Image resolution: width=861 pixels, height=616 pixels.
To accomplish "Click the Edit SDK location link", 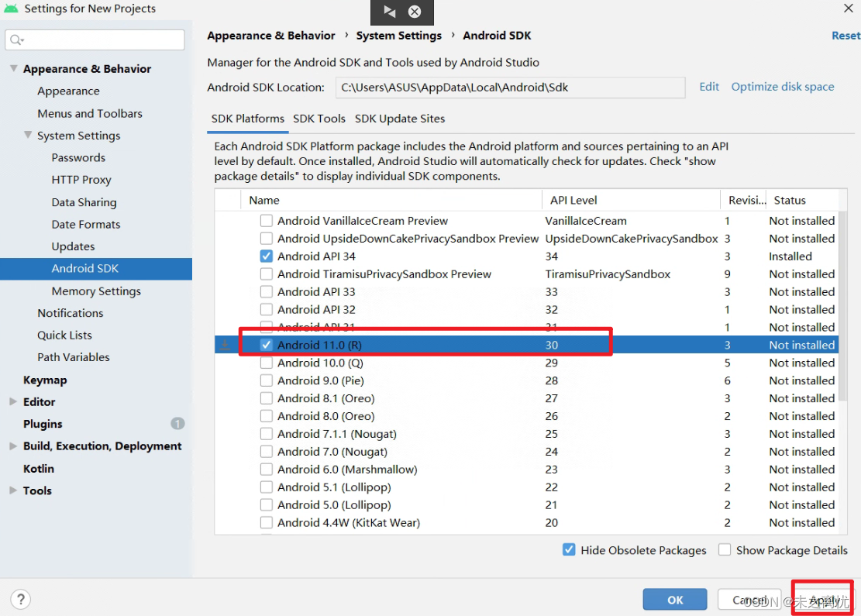I will [x=709, y=87].
